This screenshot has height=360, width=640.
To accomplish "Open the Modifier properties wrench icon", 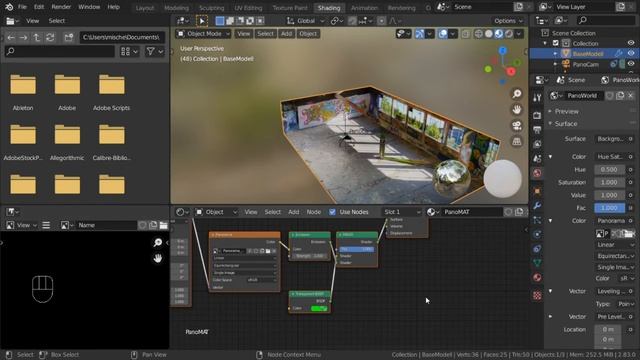I will click(x=537, y=205).
